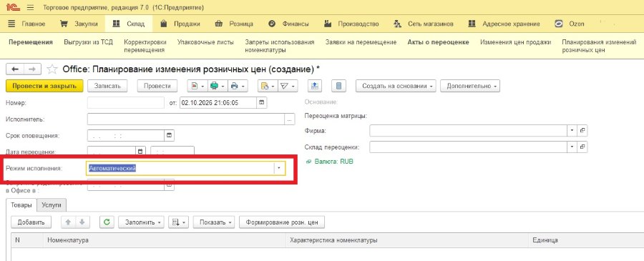Screen dimensions: 644x261
Task: Open the Производство section
Action: point(351,24)
